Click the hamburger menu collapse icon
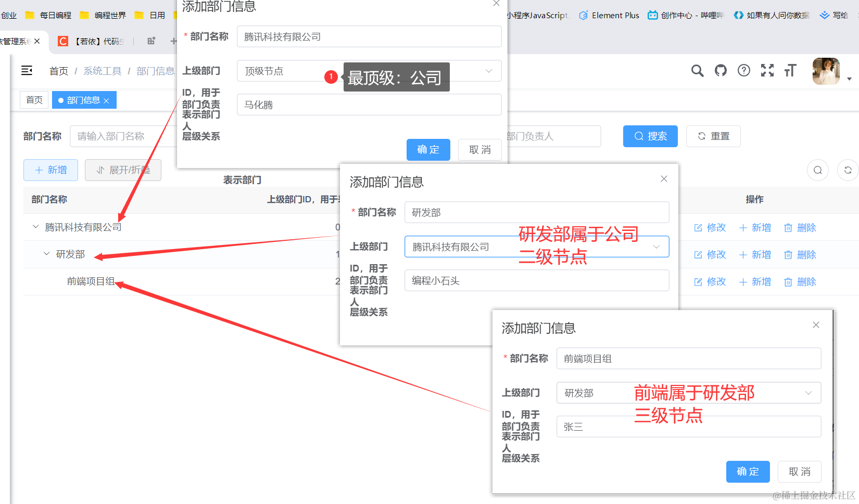The image size is (859, 504). [27, 71]
